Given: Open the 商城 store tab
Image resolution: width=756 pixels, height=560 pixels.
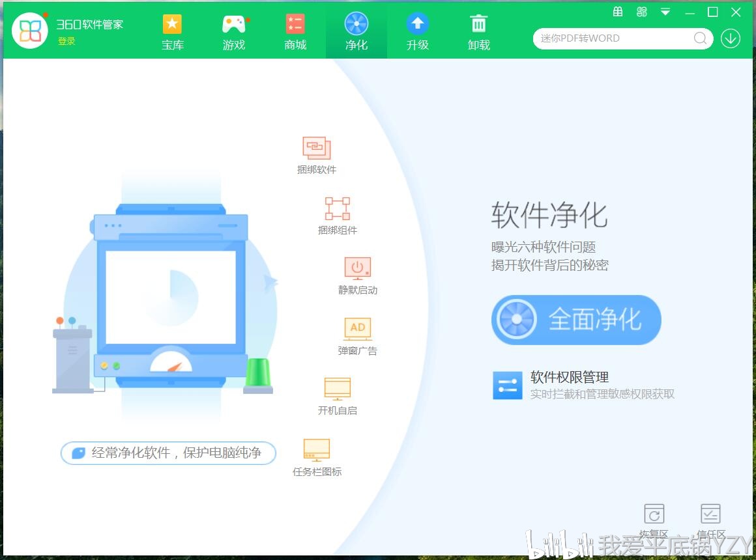Looking at the screenshot, I should pyautogui.click(x=295, y=33).
